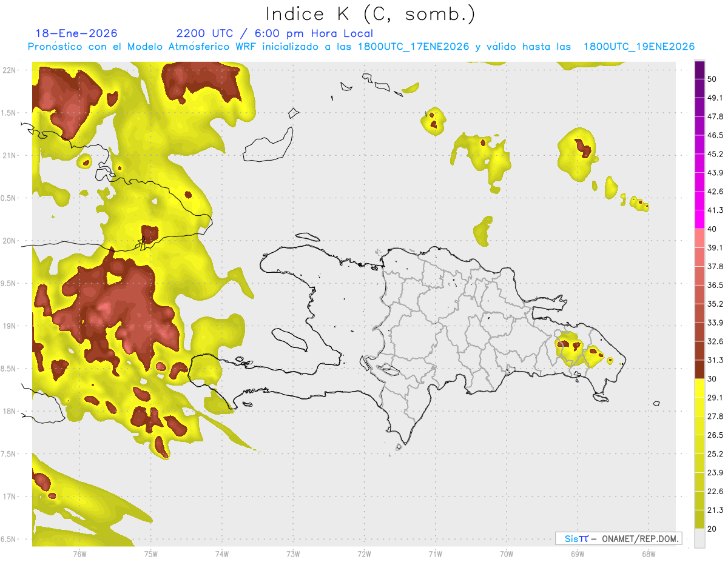Select the salmon swatch between 39.1 and 40
The width and height of the screenshot is (728, 562).
699,238
